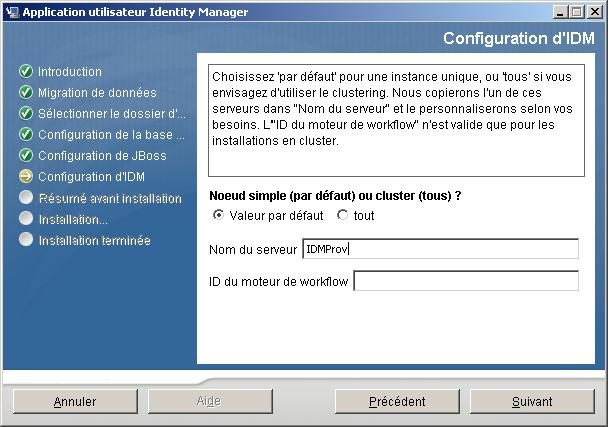This screenshot has width=608, height=427.
Task: Click the Nom du serveur label
Action: 253,249
